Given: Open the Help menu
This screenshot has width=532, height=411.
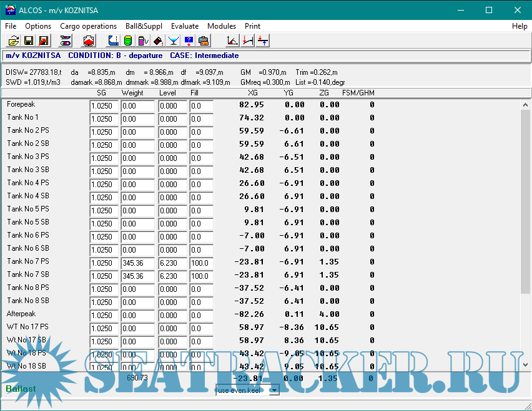Looking at the screenshot, I should click(x=520, y=26).
